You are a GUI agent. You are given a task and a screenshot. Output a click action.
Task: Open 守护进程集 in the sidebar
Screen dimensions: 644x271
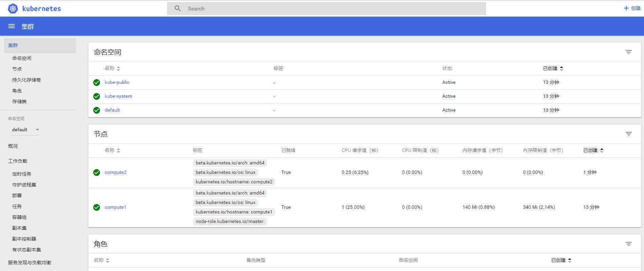[x=24, y=185]
